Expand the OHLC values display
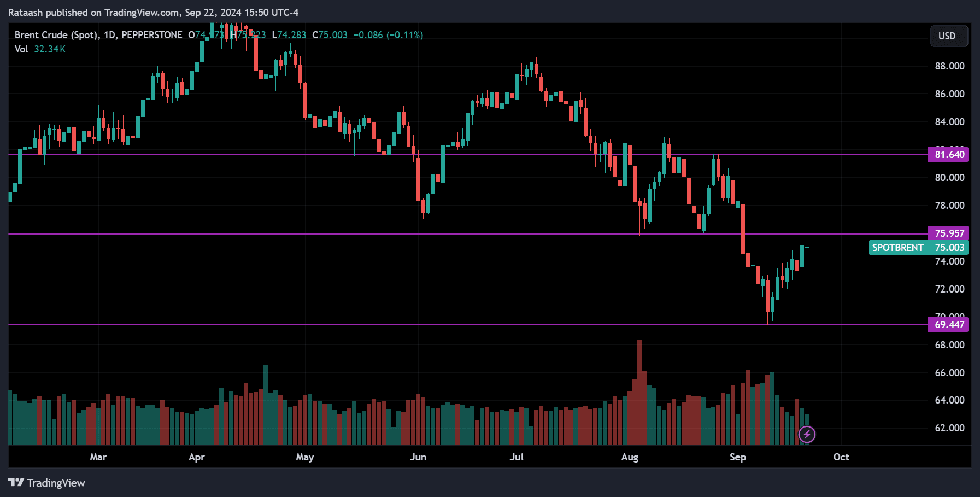Image resolution: width=980 pixels, height=497 pixels. click(306, 34)
